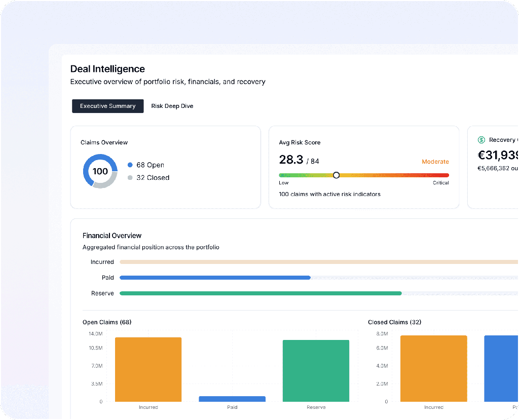519x420 pixels.
Task: Click the Closed Claims blue Paid bar
Action: coord(501,369)
